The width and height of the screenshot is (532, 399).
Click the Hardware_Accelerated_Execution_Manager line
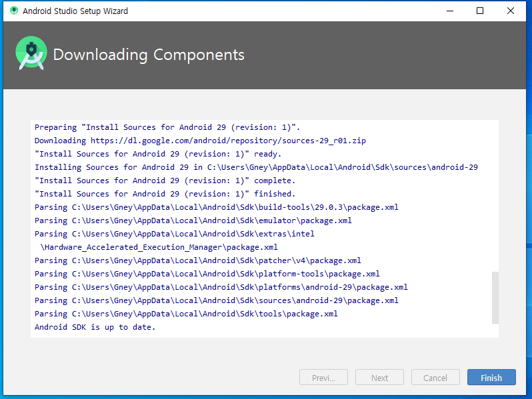point(159,247)
